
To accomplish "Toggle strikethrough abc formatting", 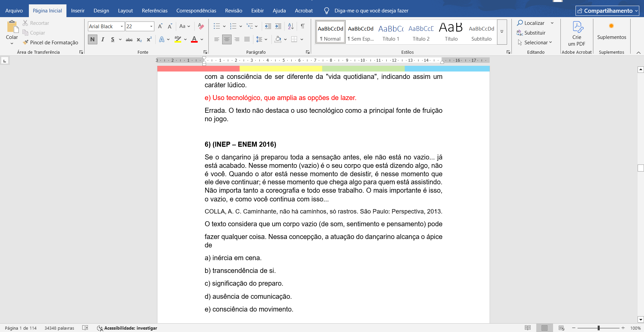I will click(129, 40).
